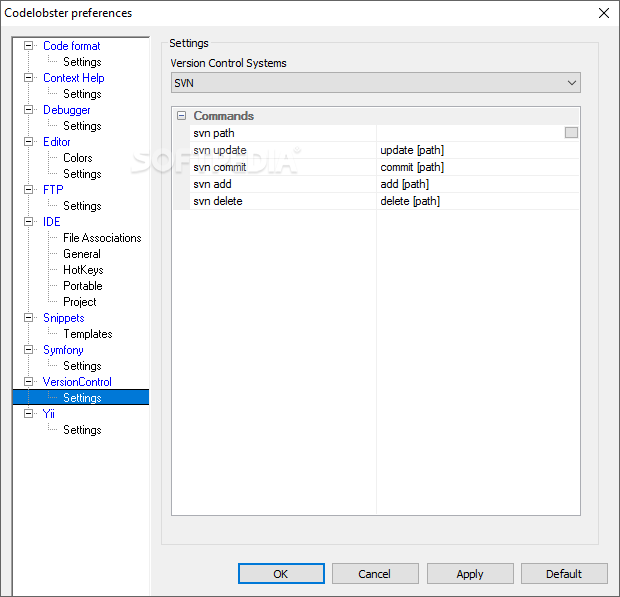Click the empty svn path value field
This screenshot has height=597, width=620.
coord(471,133)
